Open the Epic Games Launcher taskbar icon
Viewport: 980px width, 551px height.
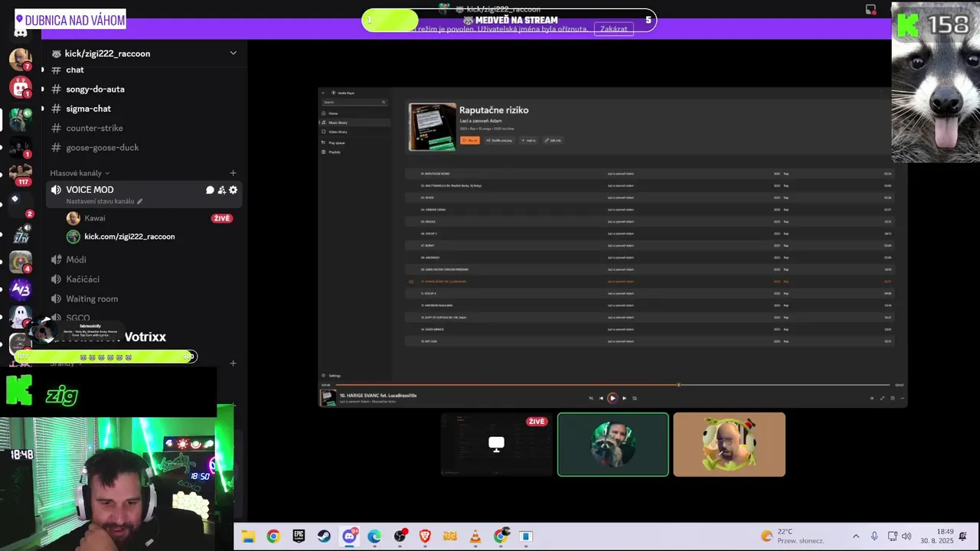299,536
